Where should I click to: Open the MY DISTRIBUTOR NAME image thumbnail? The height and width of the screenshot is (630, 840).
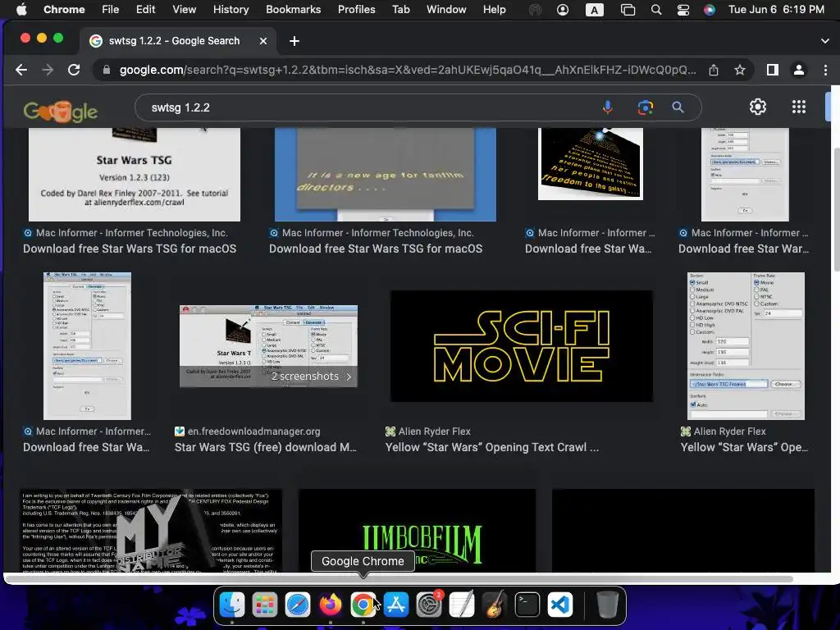pyautogui.click(x=151, y=531)
